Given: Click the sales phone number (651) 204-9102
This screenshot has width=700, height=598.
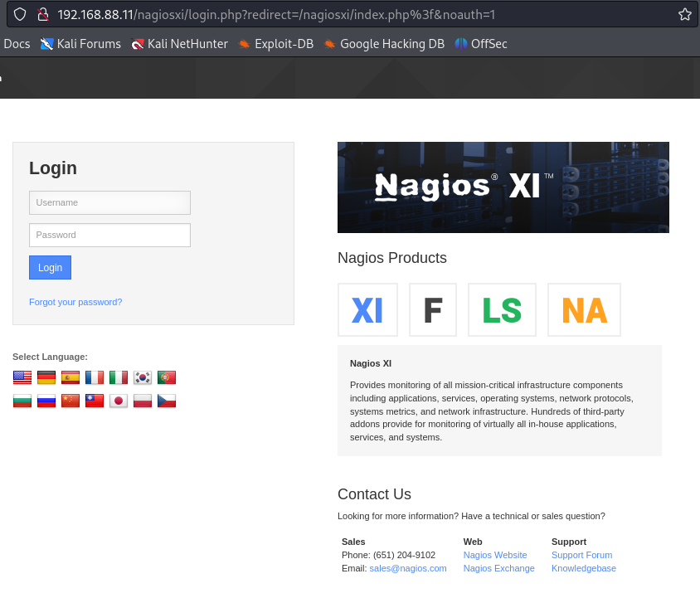Looking at the screenshot, I should pos(404,555).
